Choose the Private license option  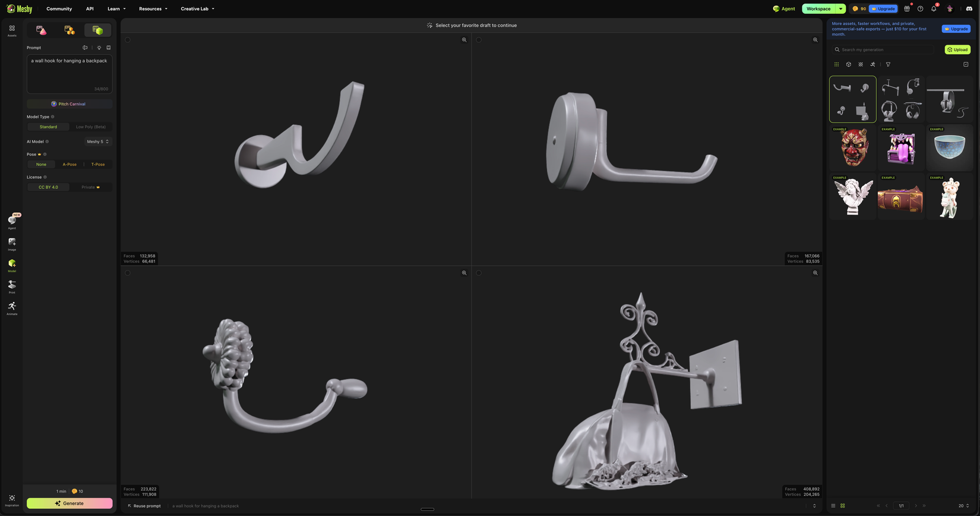click(91, 187)
